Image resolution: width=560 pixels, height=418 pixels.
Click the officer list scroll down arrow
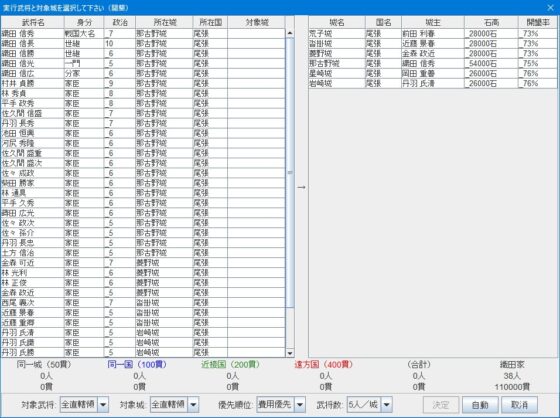click(290, 353)
